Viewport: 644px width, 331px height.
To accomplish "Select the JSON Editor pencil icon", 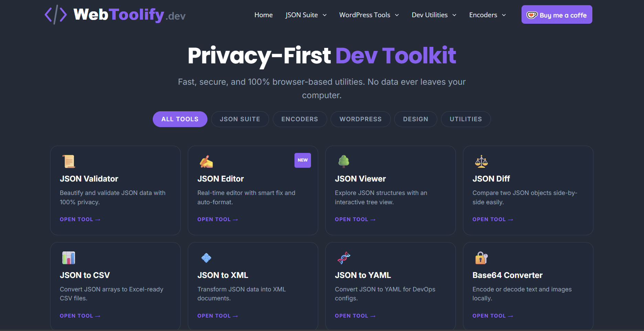I will tap(206, 161).
